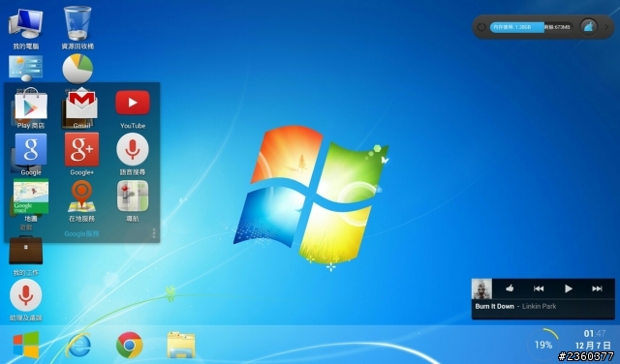
Task: Expand the memory widget right arrow
Action: 606,27
